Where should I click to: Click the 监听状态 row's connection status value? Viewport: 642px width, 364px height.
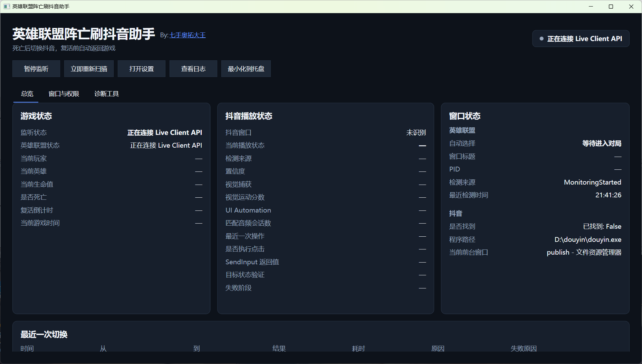point(165,132)
